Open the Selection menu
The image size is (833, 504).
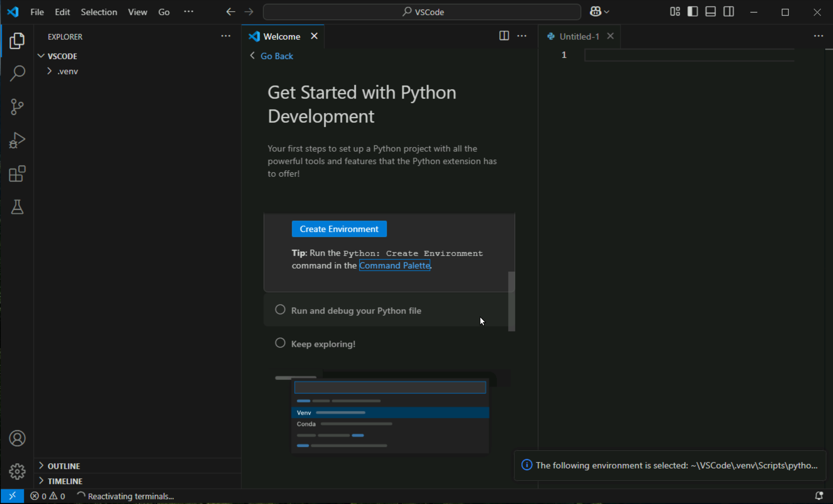coord(99,12)
